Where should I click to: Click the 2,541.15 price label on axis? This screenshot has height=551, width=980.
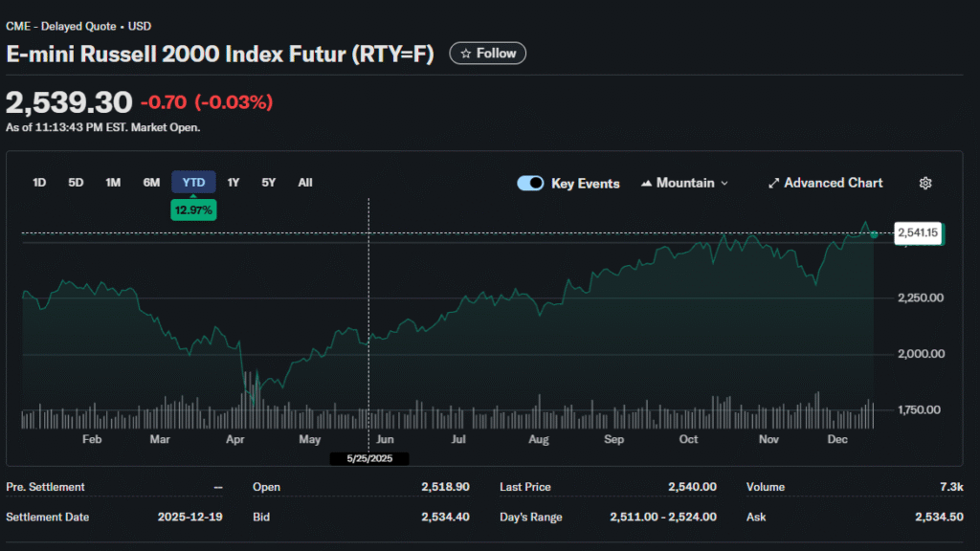click(x=917, y=232)
